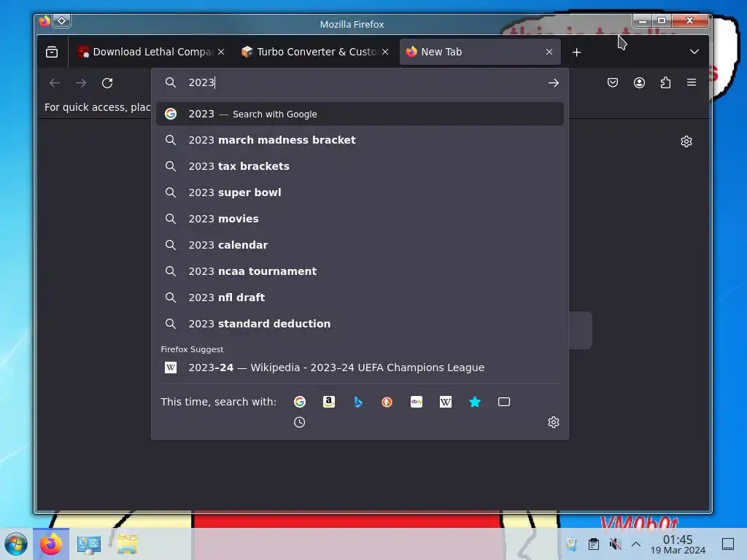The height and width of the screenshot is (560, 747).
Task: Open search settings gear in dropdown
Action: click(554, 422)
